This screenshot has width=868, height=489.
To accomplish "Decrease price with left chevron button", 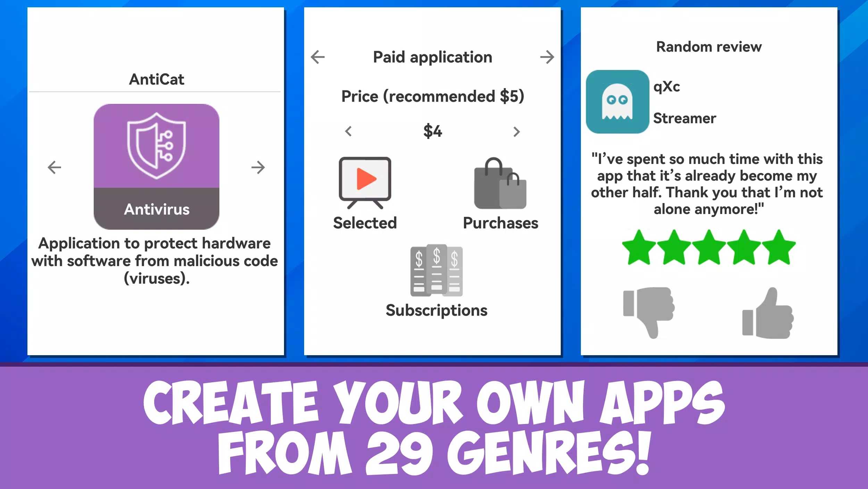I will pos(348,131).
